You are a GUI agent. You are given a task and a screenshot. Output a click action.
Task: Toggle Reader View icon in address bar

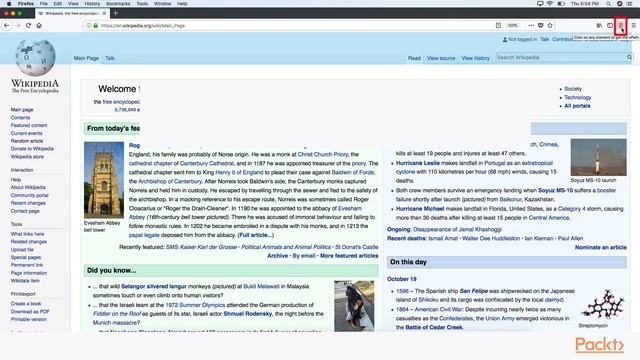[498, 25]
